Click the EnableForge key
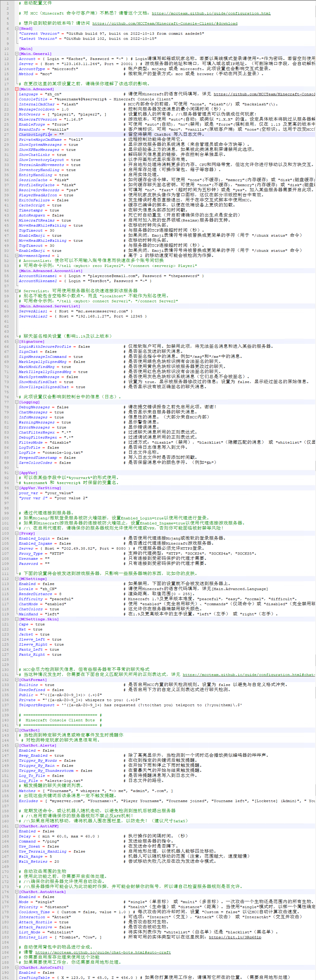Viewport: 316px width, 980px height. click(32, 124)
